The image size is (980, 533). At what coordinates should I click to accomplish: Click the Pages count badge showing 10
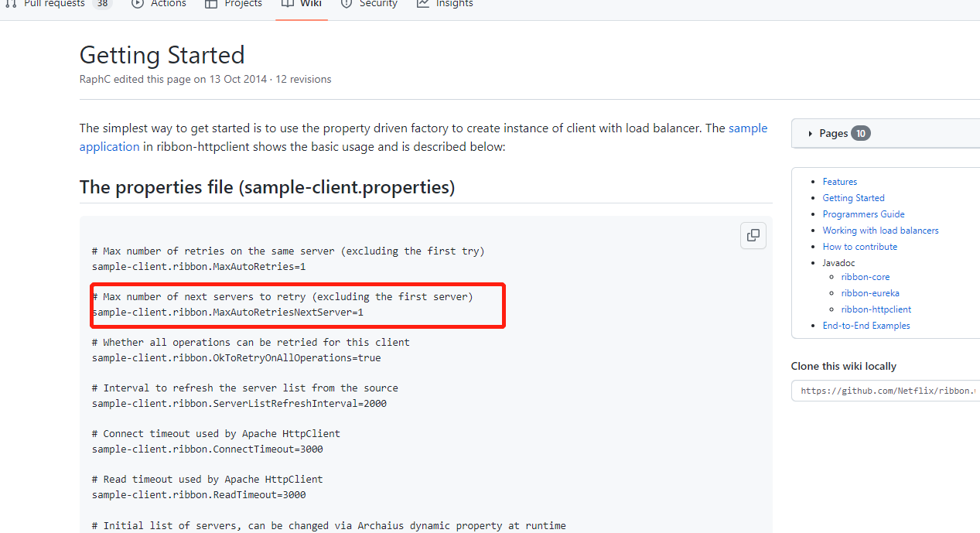click(x=861, y=132)
